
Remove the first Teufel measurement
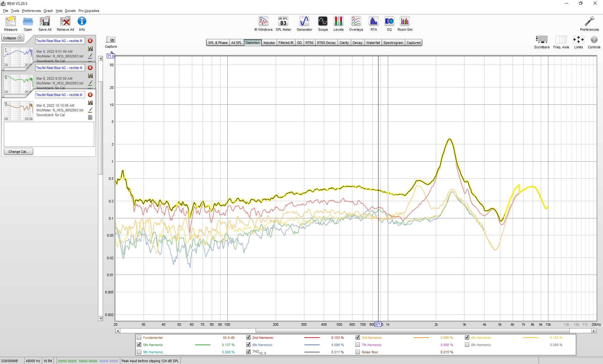point(90,41)
